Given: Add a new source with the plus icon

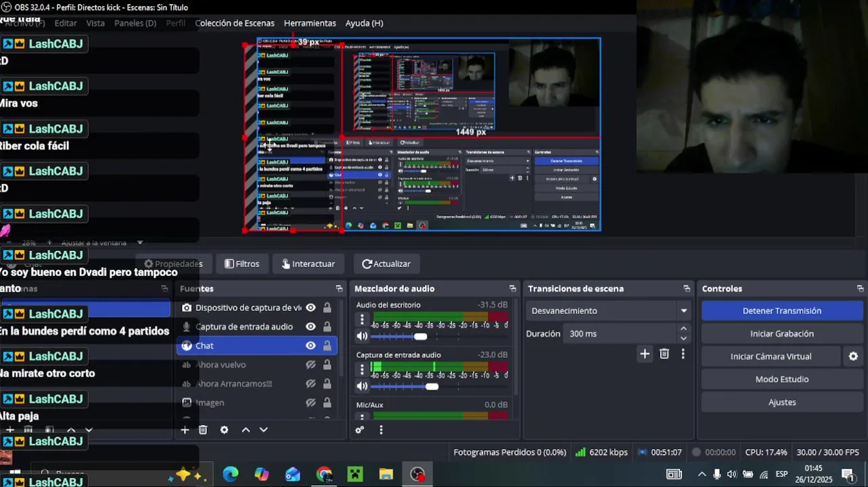Looking at the screenshot, I should (x=185, y=430).
